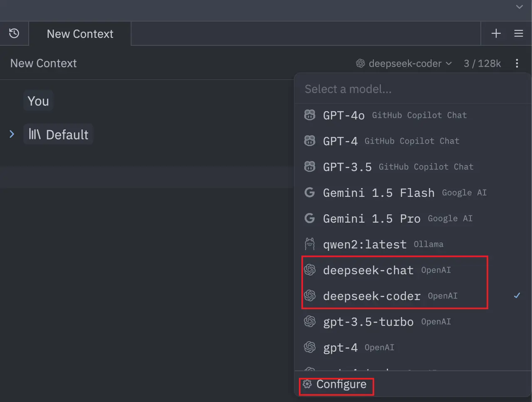Click the OpenAI icon beside deepseek-chat

click(x=310, y=270)
